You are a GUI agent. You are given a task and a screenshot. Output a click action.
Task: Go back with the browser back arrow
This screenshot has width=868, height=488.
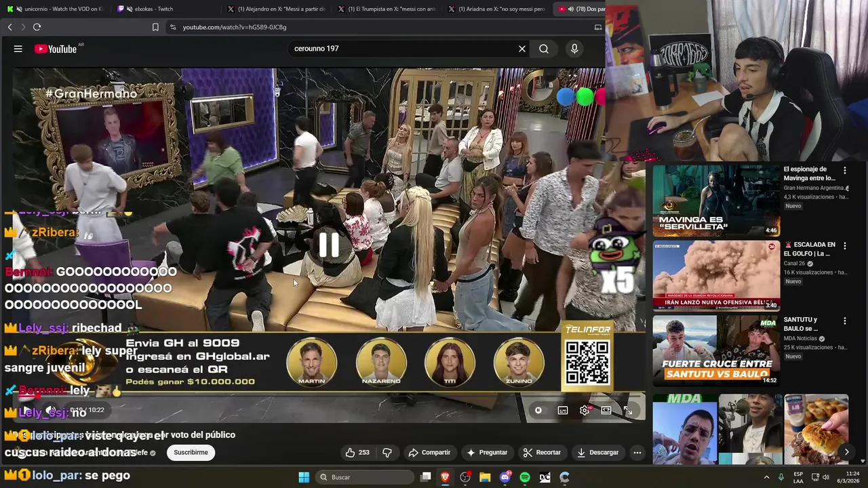(9, 27)
